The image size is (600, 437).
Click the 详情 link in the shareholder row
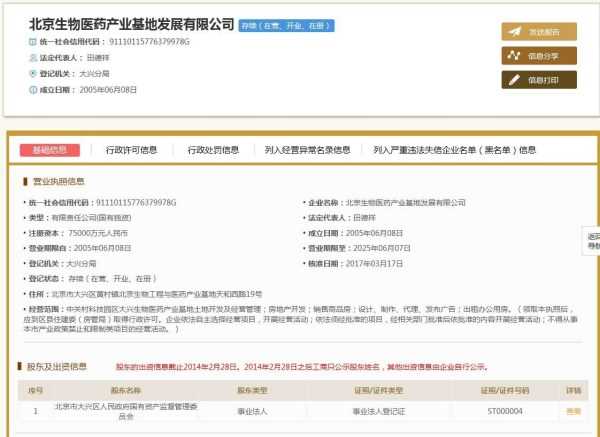[x=573, y=411]
